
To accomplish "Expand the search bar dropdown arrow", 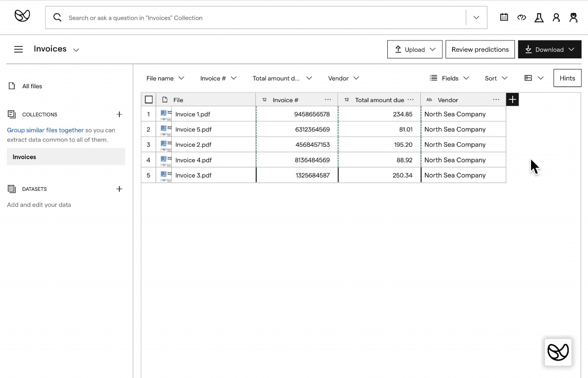I will 476,17.
